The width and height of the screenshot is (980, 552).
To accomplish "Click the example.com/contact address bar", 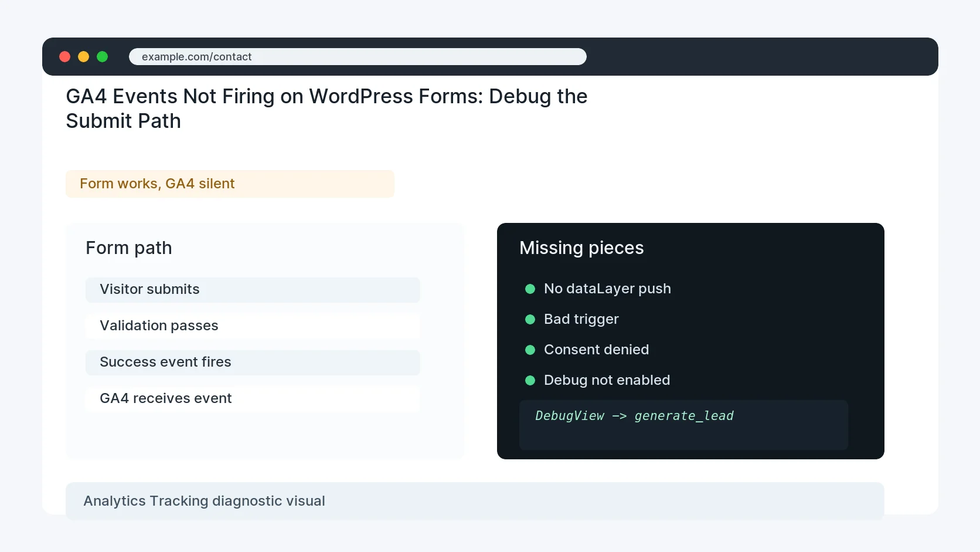I will [x=358, y=57].
